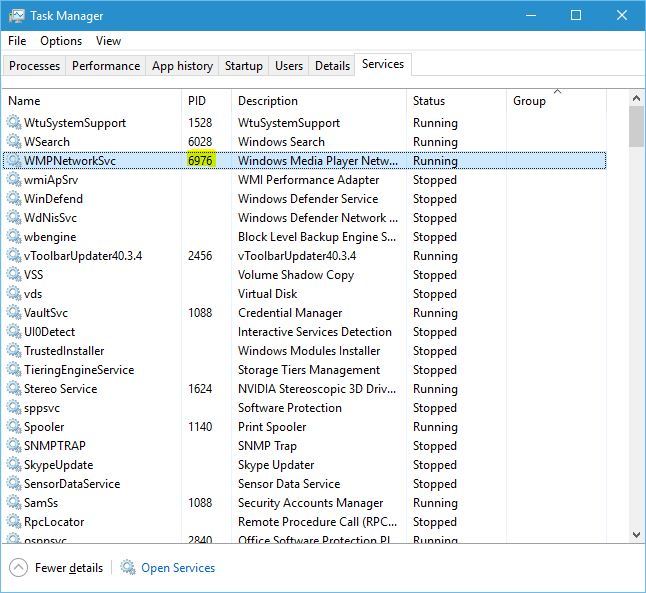
Task: Click the WdNisSvc service icon
Action: click(14, 217)
